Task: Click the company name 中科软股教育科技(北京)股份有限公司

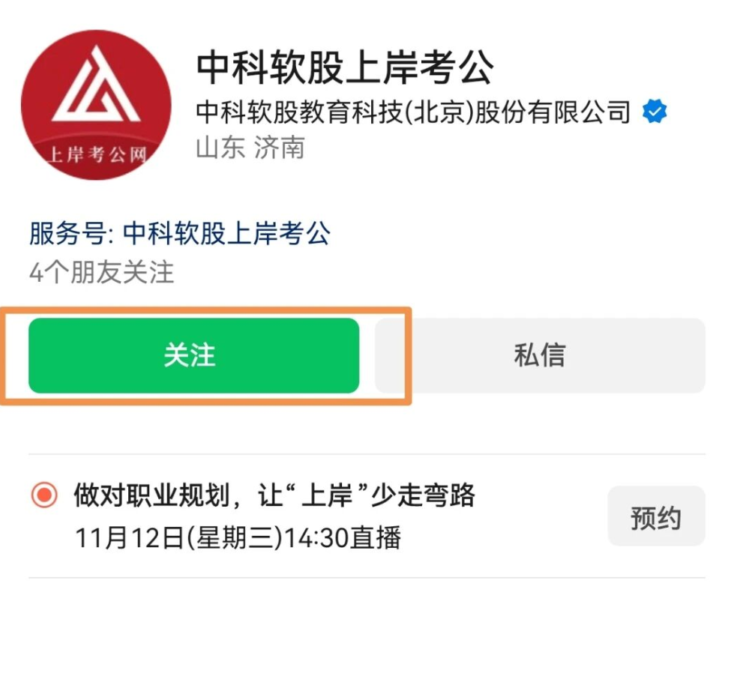Action: click(412, 113)
